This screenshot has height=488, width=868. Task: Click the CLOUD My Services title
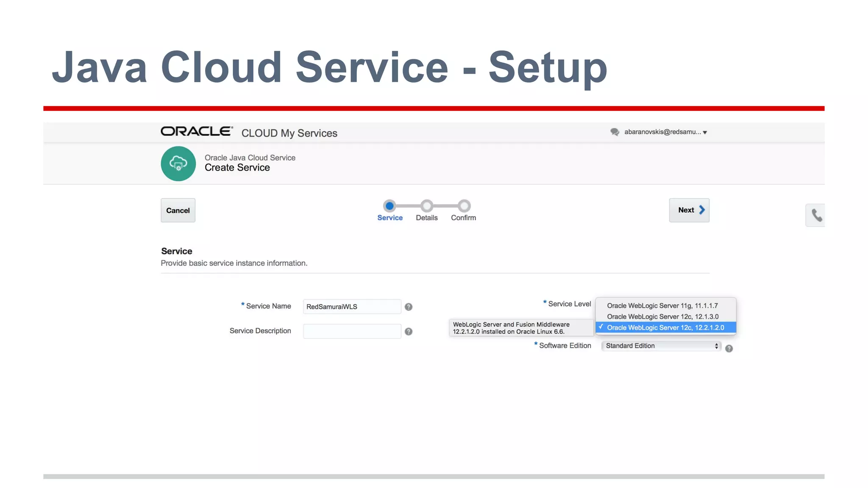coord(289,133)
